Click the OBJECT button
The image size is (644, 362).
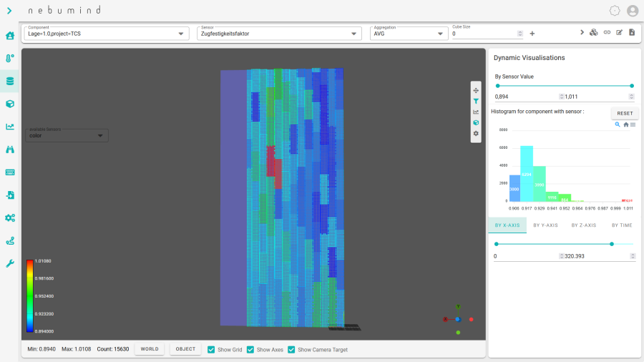coord(185,349)
